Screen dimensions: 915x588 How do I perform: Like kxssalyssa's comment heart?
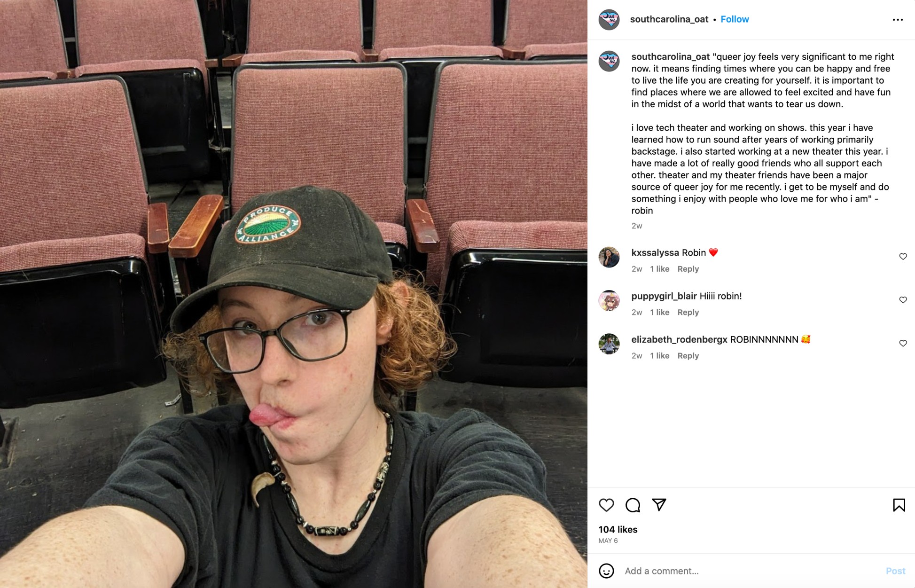coord(903,256)
